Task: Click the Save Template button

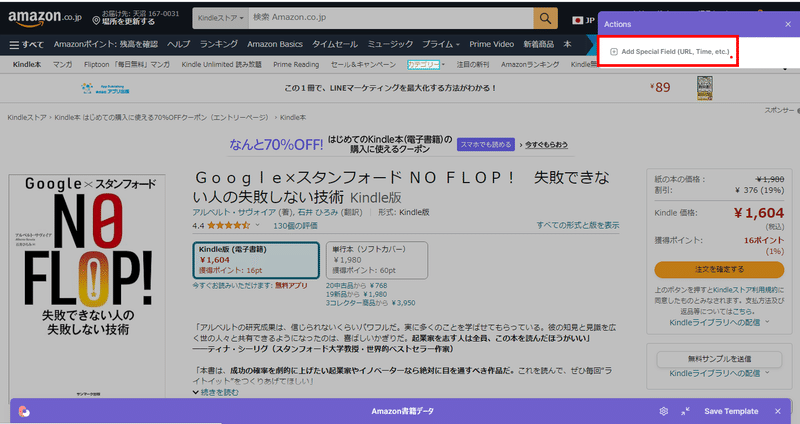Action: (x=731, y=411)
